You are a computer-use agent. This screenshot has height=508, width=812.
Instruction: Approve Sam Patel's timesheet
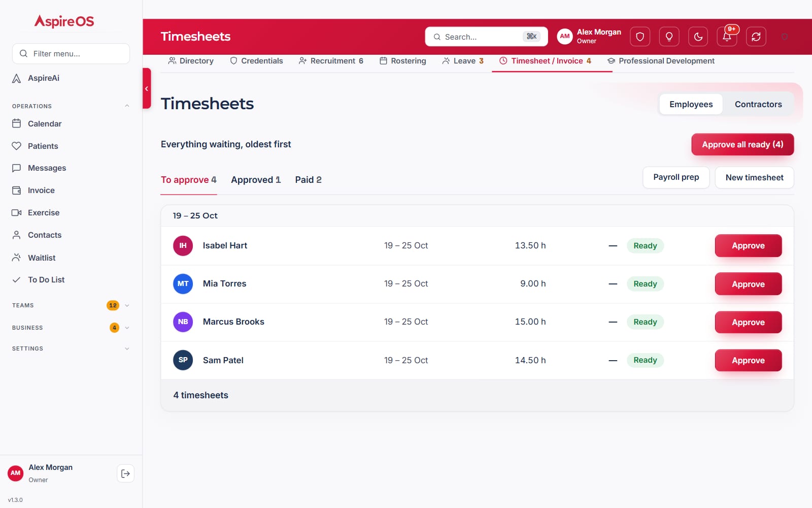coord(748,360)
